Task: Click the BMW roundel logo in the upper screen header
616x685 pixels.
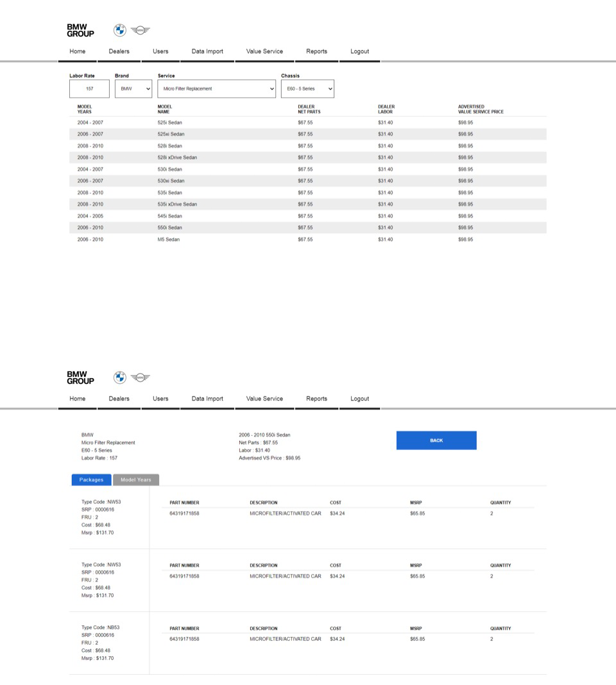Action: click(119, 30)
